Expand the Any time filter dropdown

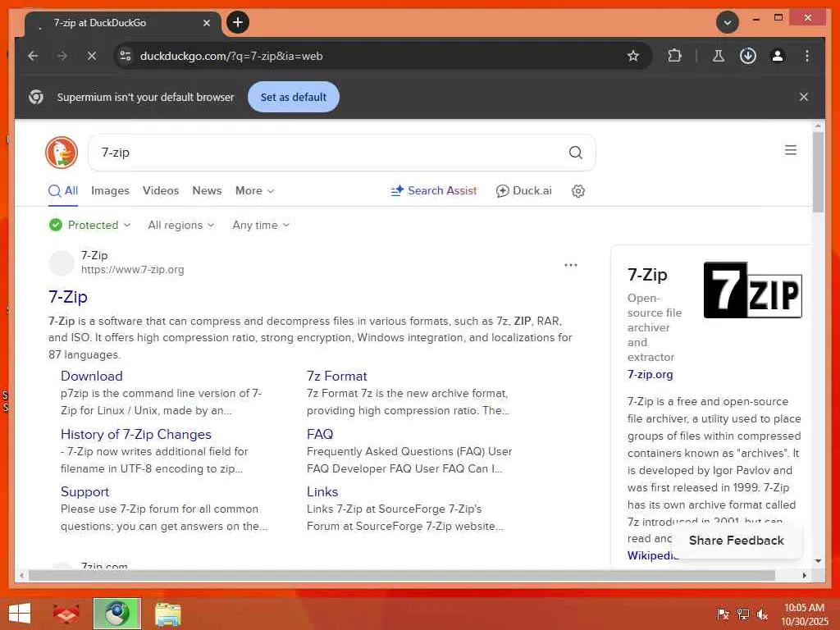pos(261,225)
